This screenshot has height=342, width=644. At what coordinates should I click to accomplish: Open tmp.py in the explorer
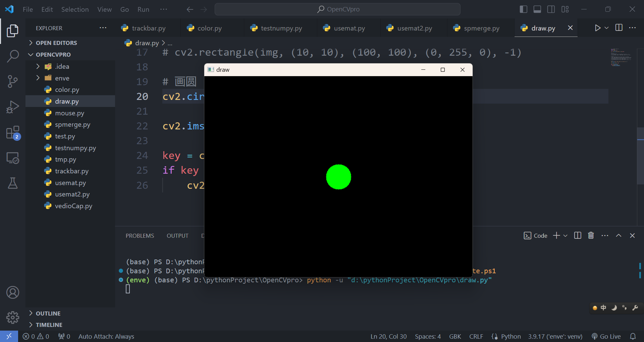click(x=70, y=159)
